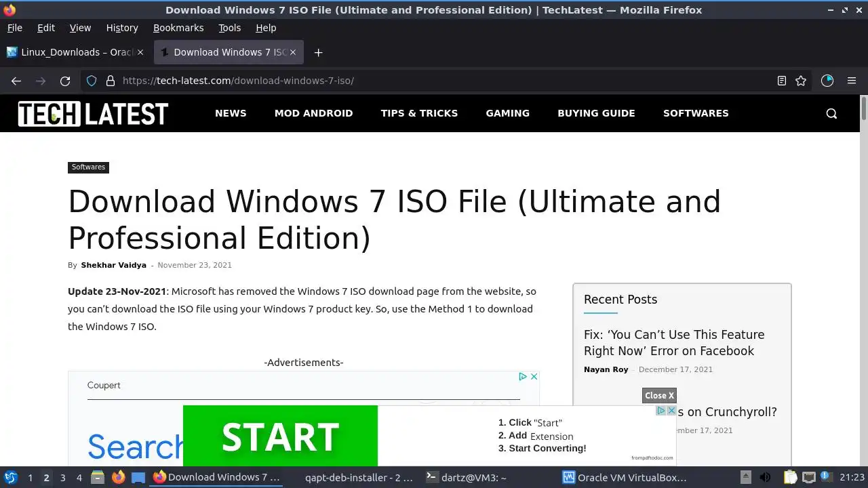Open the MOD ANDROID navigation section

click(313, 113)
